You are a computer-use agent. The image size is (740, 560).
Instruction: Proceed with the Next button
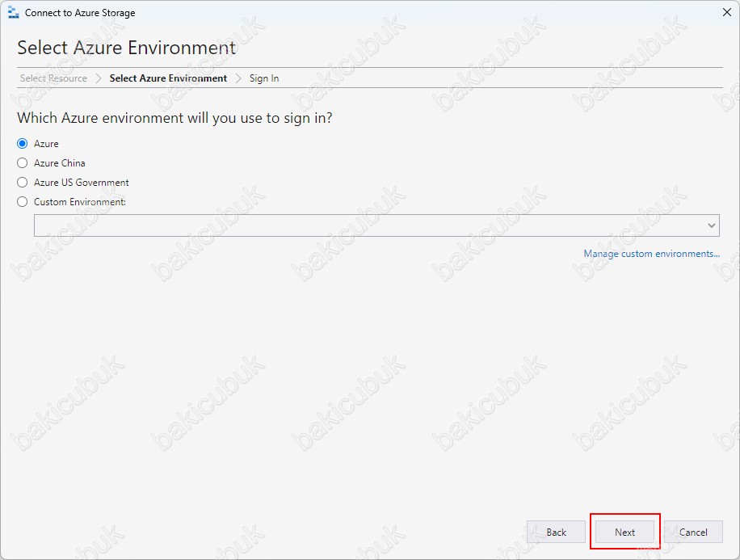(624, 533)
